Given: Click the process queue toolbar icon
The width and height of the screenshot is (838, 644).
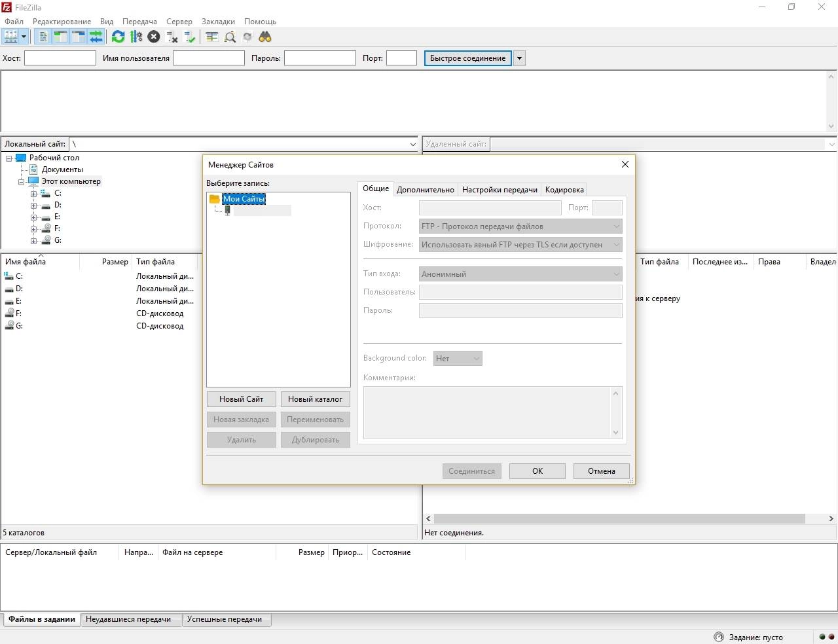Looking at the screenshot, I should [136, 37].
